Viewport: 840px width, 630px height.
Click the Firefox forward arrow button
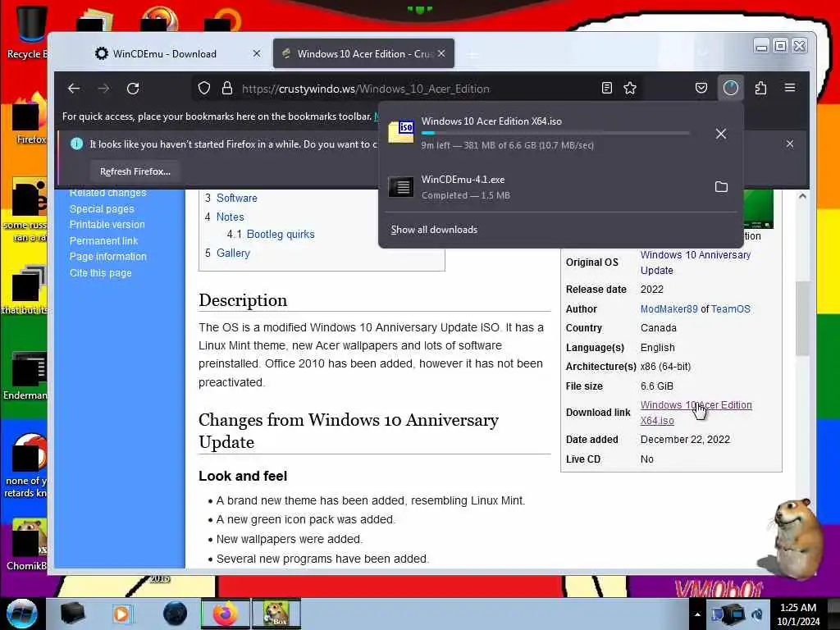pos(103,89)
